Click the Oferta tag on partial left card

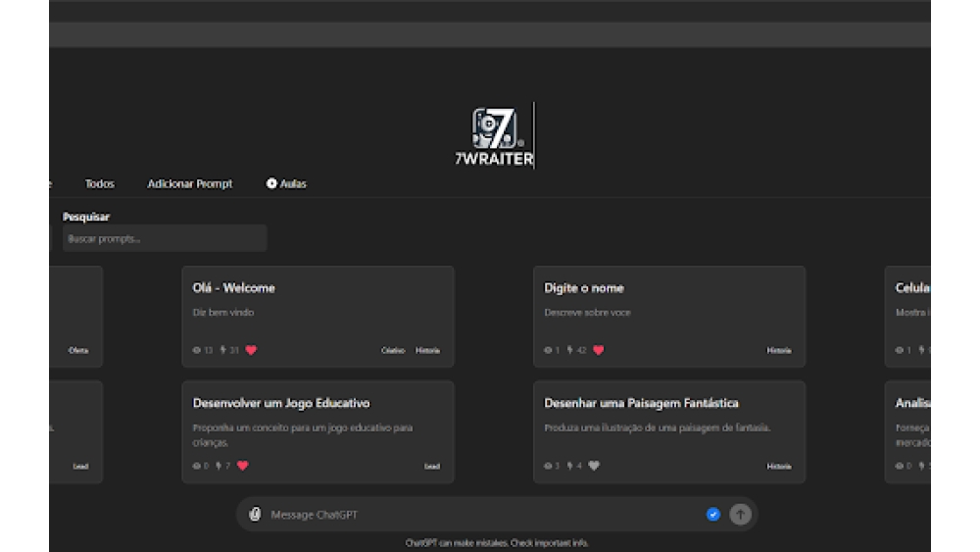78,351
